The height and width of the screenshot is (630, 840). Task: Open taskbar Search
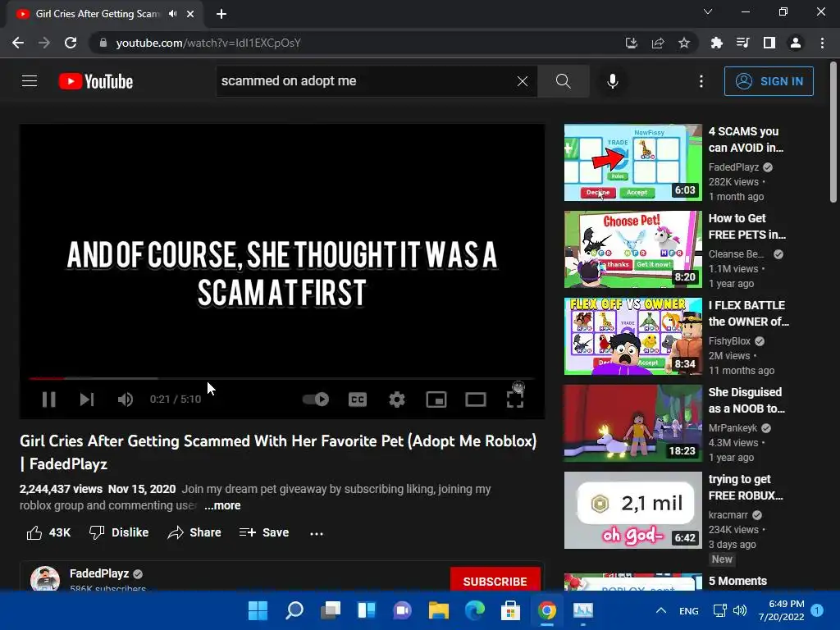(x=294, y=610)
